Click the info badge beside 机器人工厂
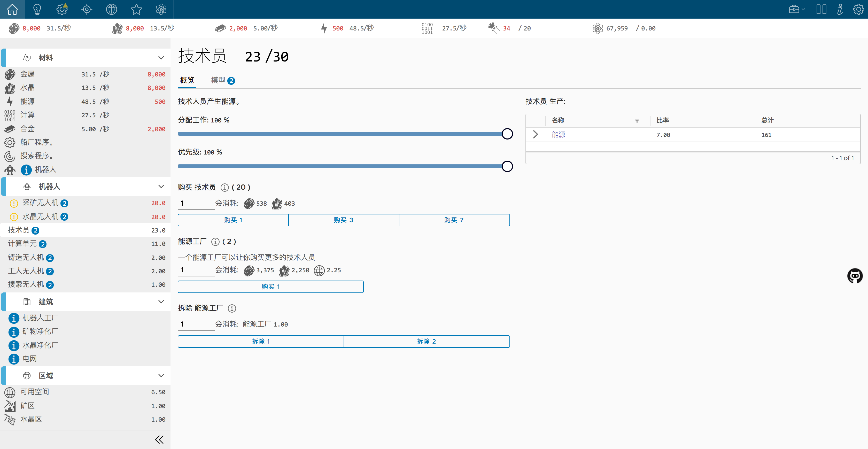The width and height of the screenshot is (868, 449). tap(13, 318)
